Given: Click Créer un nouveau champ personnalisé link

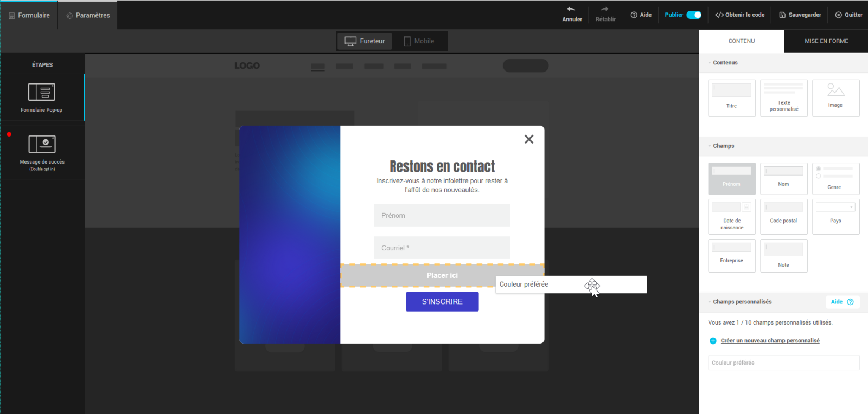Looking at the screenshot, I should click(769, 341).
